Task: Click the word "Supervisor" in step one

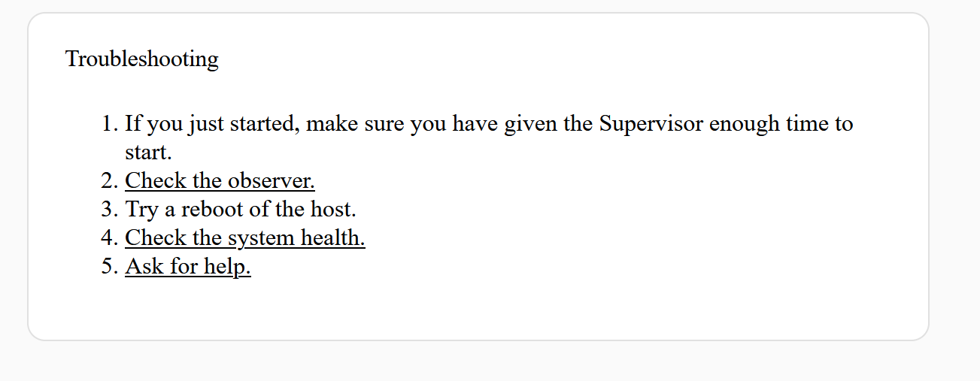Action: click(651, 123)
